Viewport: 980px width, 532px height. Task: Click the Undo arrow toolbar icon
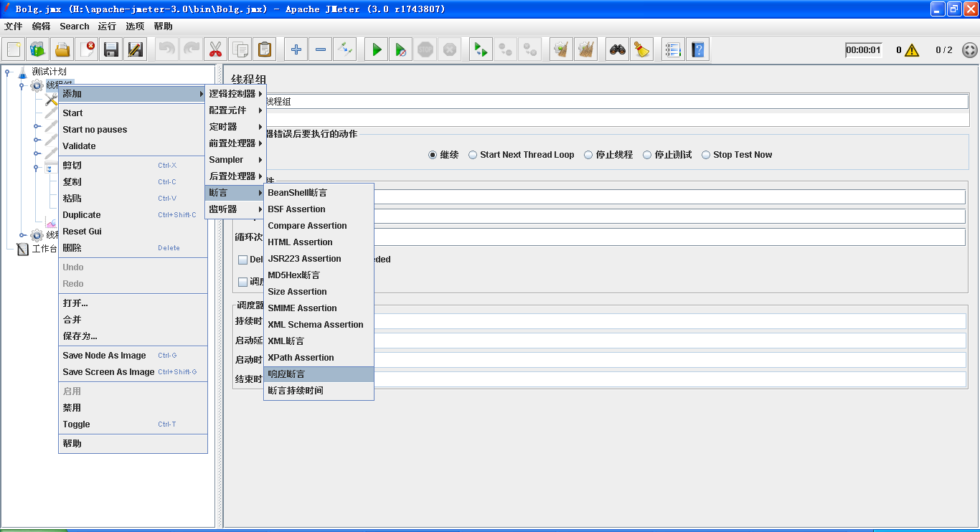(166, 49)
